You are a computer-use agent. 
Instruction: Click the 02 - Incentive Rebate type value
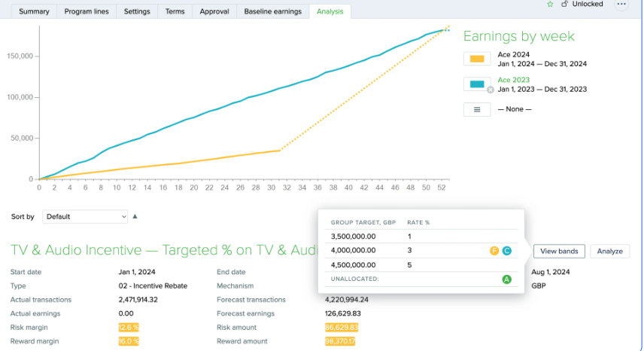pyautogui.click(x=153, y=286)
